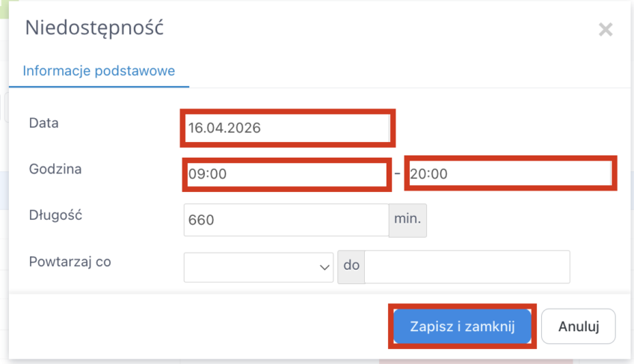The image size is (634, 364).
Task: Focus the start time field showing 09:00
Action: tap(285, 174)
